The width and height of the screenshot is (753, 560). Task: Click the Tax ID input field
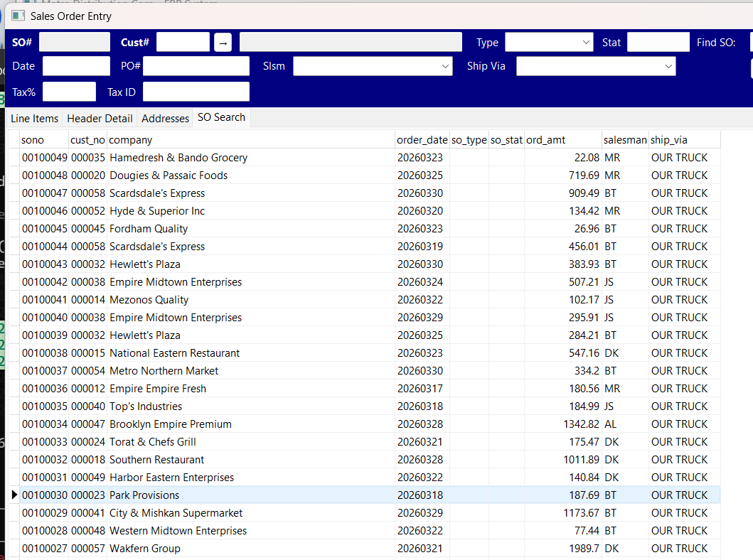196,91
